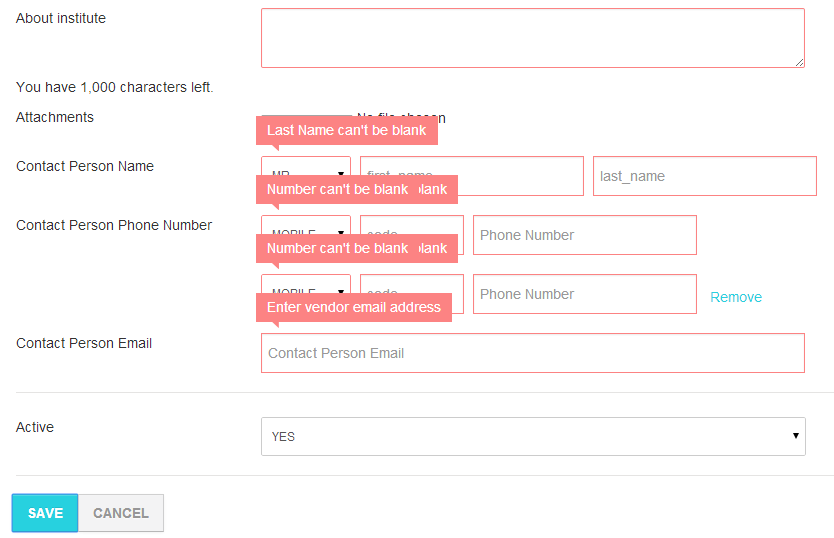Select the second Phone Number field

tap(585, 294)
